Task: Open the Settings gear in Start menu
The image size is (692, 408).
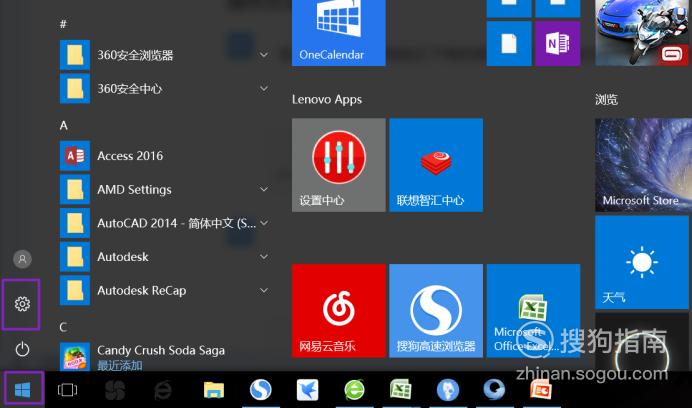Action: coord(22,304)
